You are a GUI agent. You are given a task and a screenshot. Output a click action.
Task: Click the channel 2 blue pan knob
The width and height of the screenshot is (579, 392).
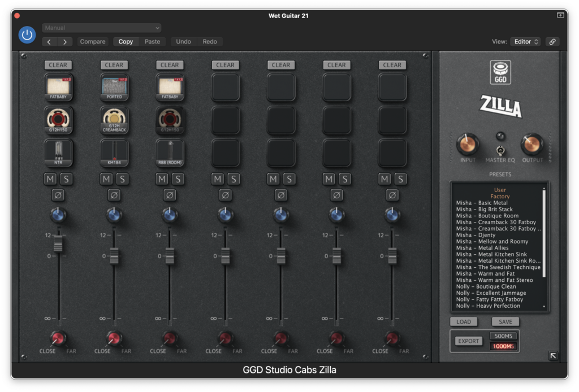114,215
